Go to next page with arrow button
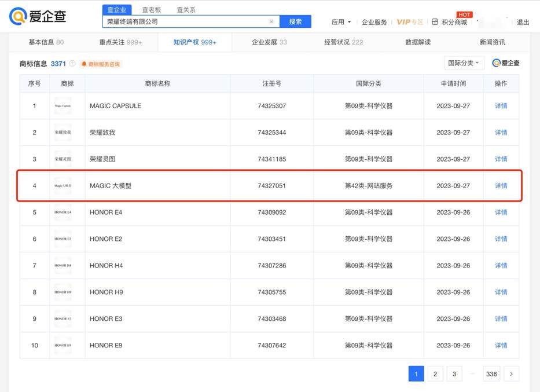The height and width of the screenshot is (392, 540). (512, 373)
